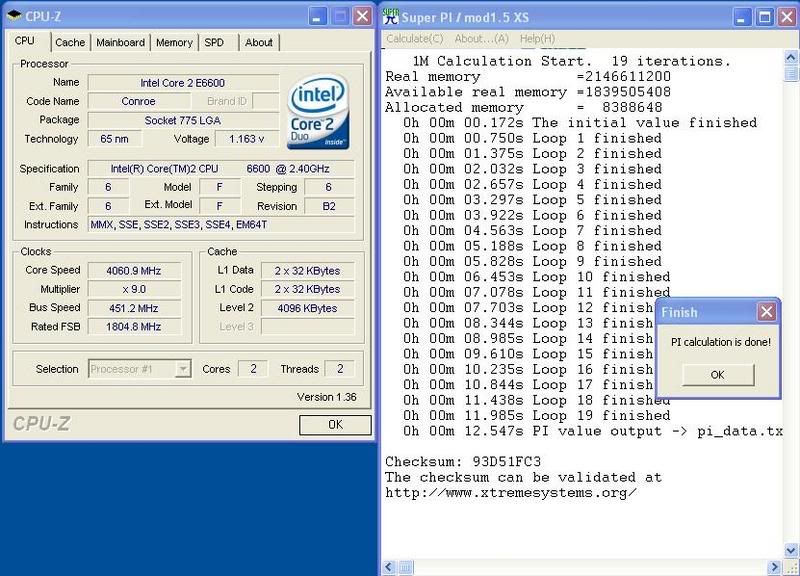Open the Help(H) menu in Super PI
The image size is (800, 576).
coord(537,39)
